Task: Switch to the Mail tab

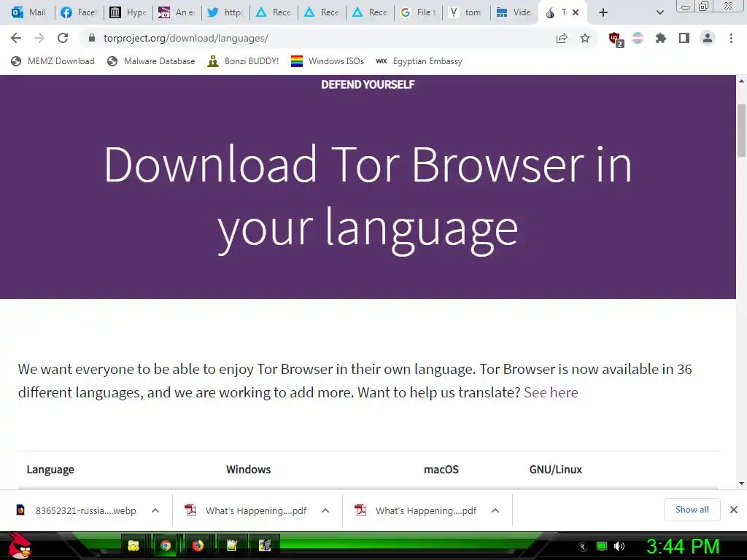Action: coord(28,12)
